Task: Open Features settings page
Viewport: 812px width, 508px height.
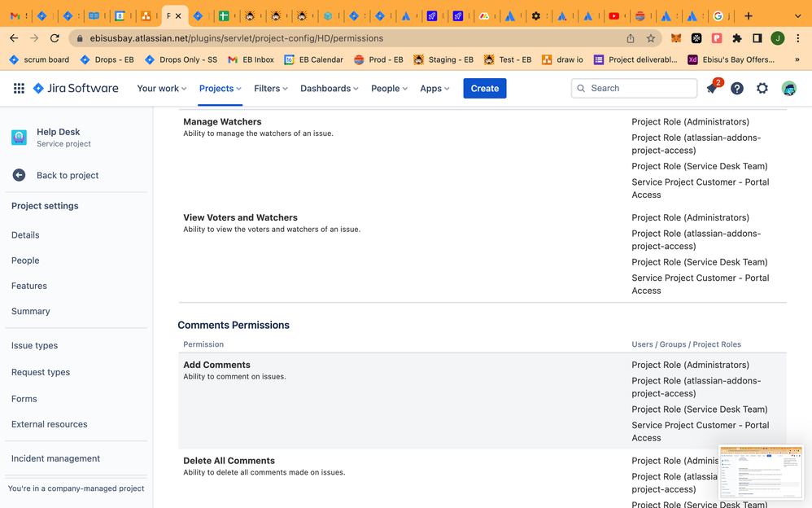Action: coord(29,286)
